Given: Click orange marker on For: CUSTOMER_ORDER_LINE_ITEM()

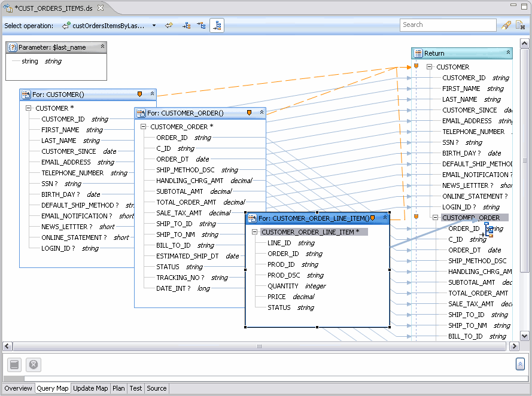Looking at the screenshot, I should point(373,218).
